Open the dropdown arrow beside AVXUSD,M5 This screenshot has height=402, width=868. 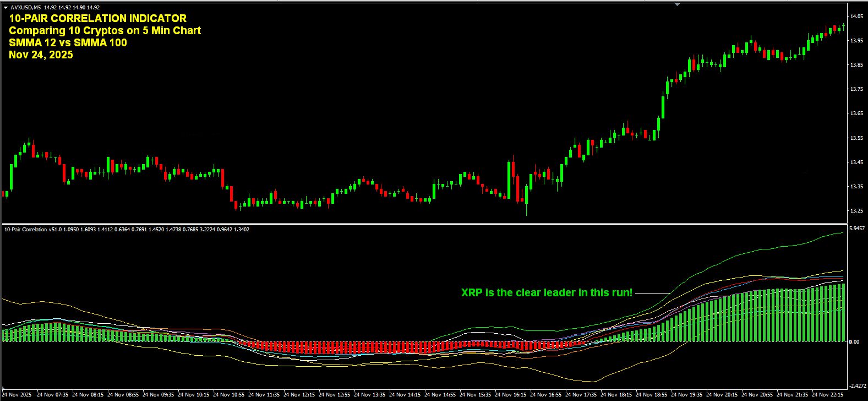[x=6, y=8]
